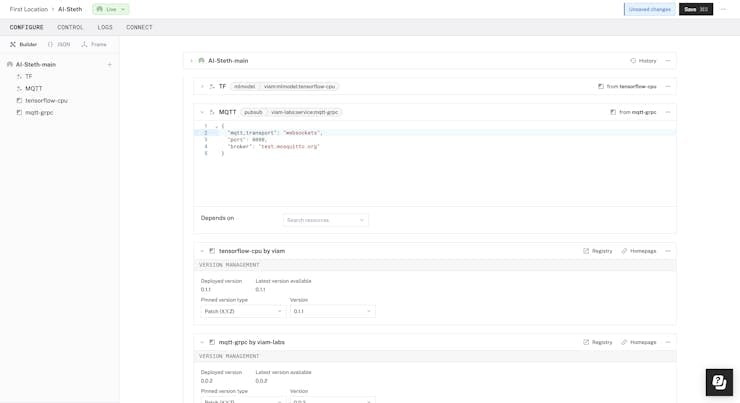Screen dimensions: 740x403
Task: Switch to Builder view mode
Action: [x=24, y=45]
